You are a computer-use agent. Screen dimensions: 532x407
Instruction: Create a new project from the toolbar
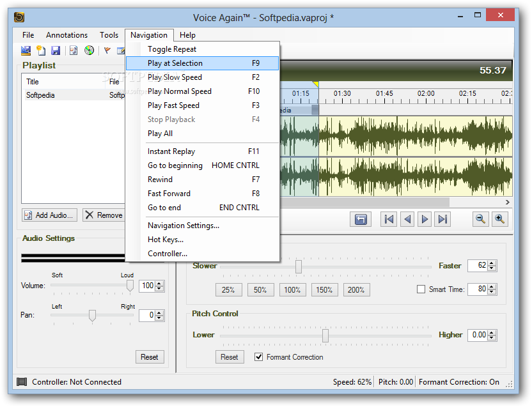coord(41,50)
